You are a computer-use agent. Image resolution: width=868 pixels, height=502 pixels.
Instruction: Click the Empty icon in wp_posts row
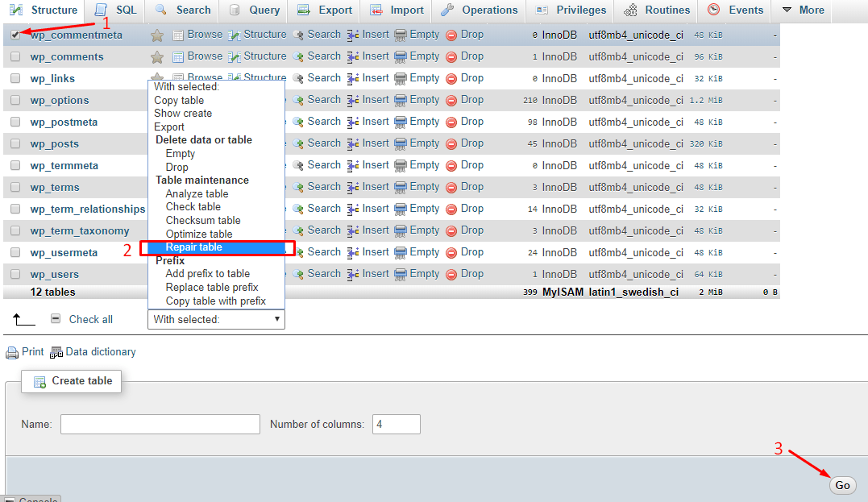coord(401,144)
